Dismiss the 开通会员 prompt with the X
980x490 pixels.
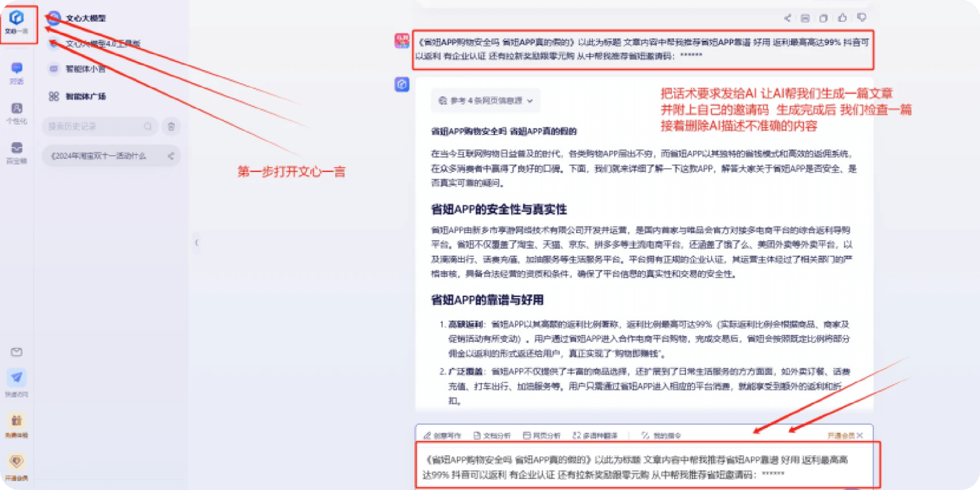pyautogui.click(x=860, y=436)
